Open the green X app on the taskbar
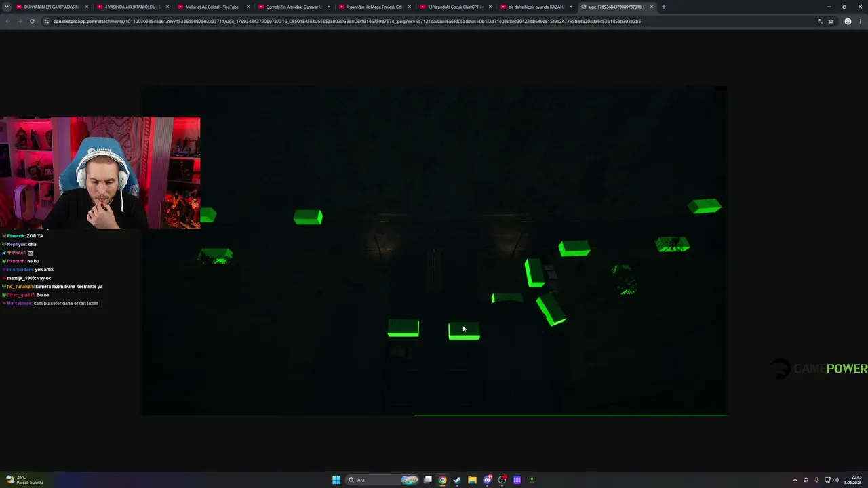Image resolution: width=868 pixels, height=488 pixels. [x=532, y=480]
